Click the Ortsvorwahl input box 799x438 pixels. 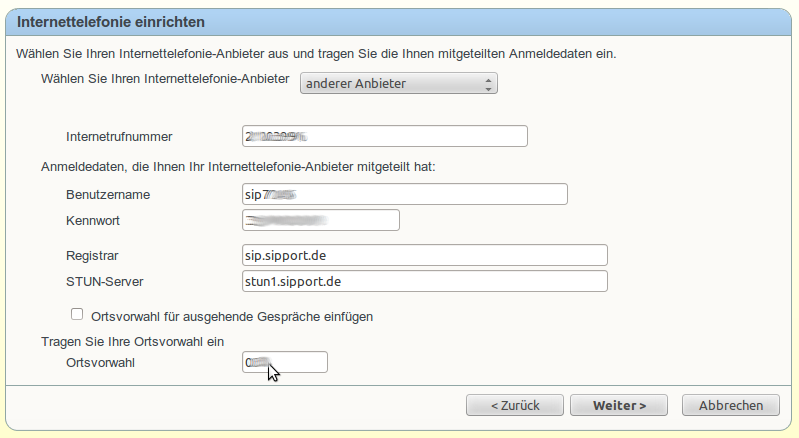(284, 362)
